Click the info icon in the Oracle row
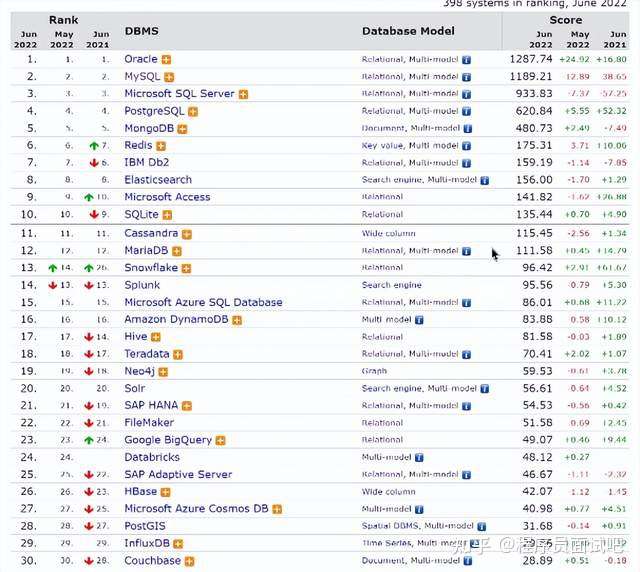 (x=467, y=60)
